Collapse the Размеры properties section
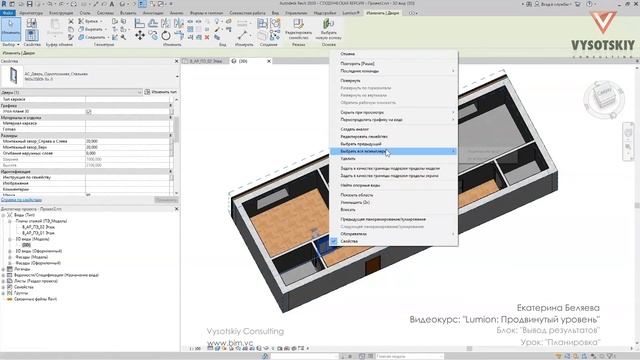 click(171, 135)
